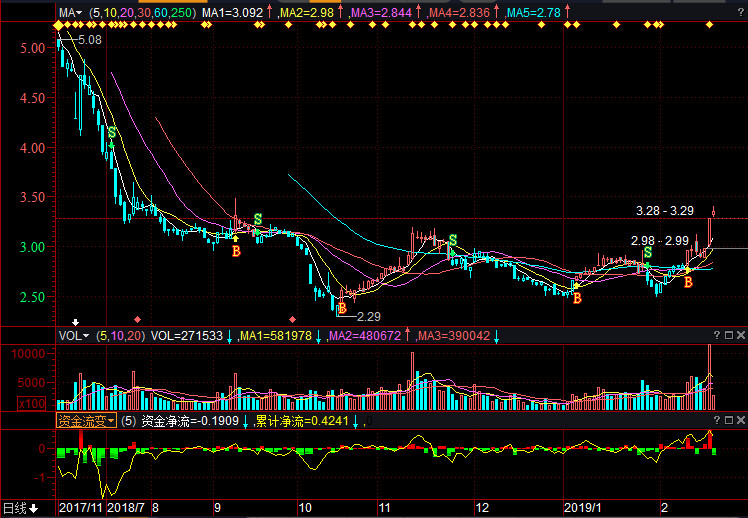
Task: Close the 资金流变 sub-panel
Action: coord(740,420)
